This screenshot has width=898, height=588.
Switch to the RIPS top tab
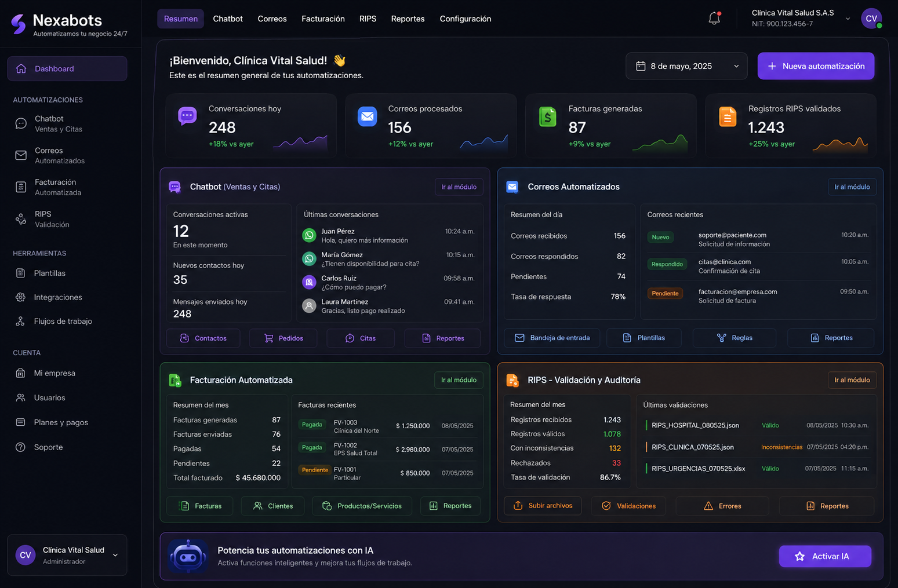(x=368, y=19)
